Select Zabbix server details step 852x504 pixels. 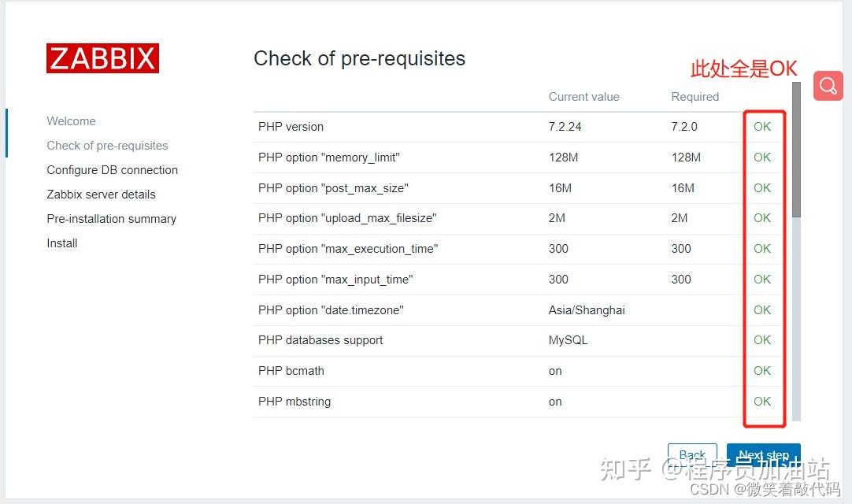101,195
